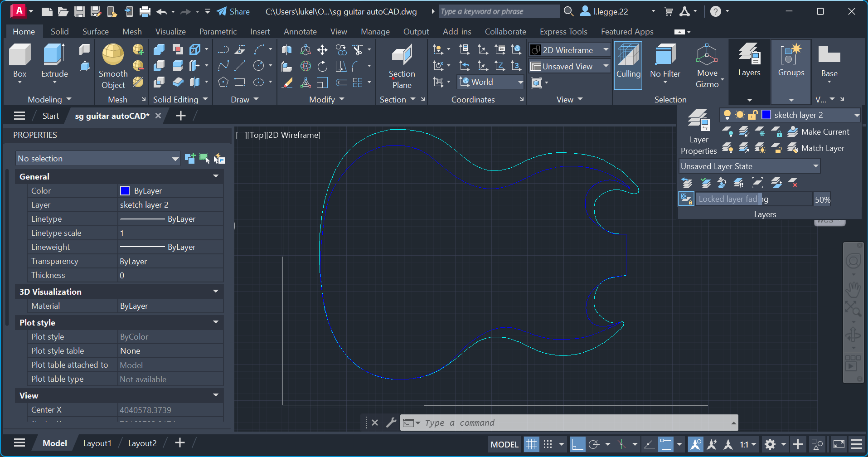The height and width of the screenshot is (457, 868).
Task: Toggle polar tracking in status bar
Action: pyautogui.click(x=594, y=444)
